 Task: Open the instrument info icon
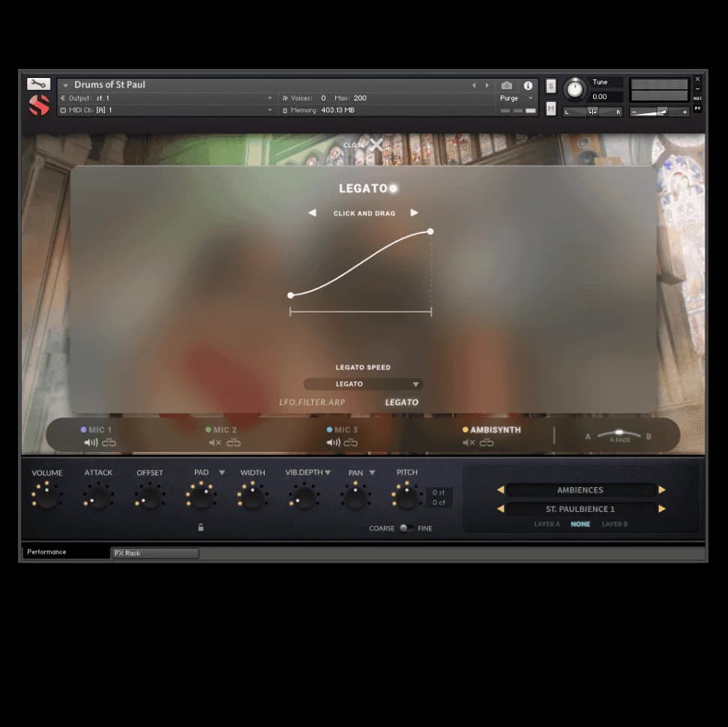tap(528, 85)
